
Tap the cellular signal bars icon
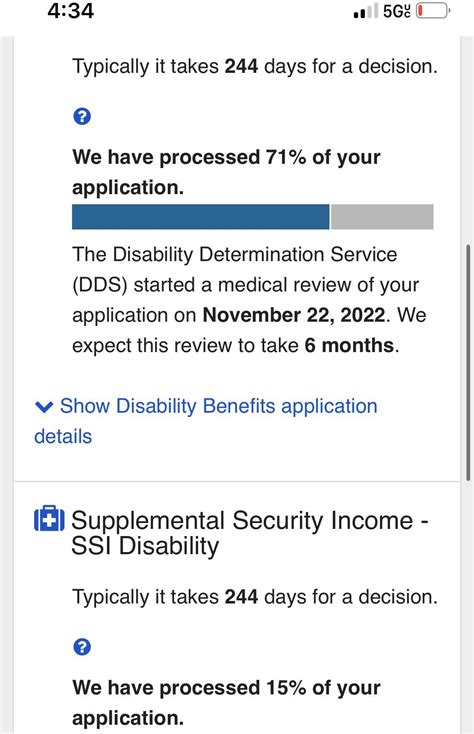[365, 11]
